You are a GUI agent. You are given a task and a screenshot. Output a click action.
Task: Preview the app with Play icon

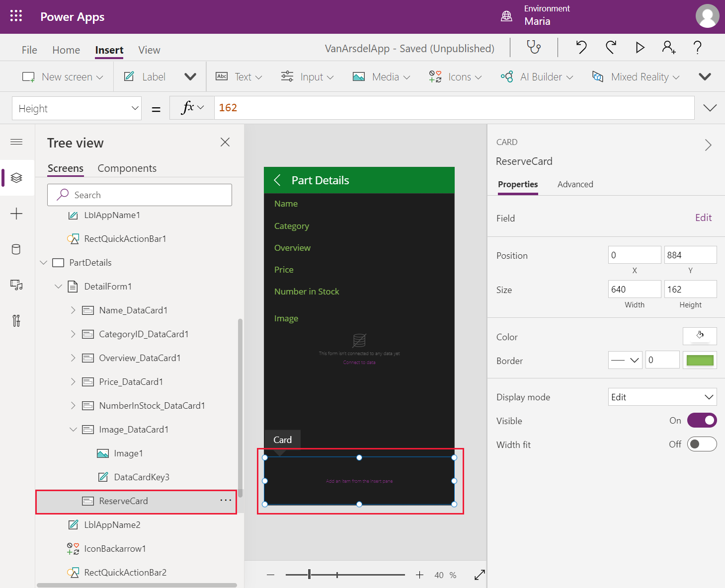coord(640,47)
